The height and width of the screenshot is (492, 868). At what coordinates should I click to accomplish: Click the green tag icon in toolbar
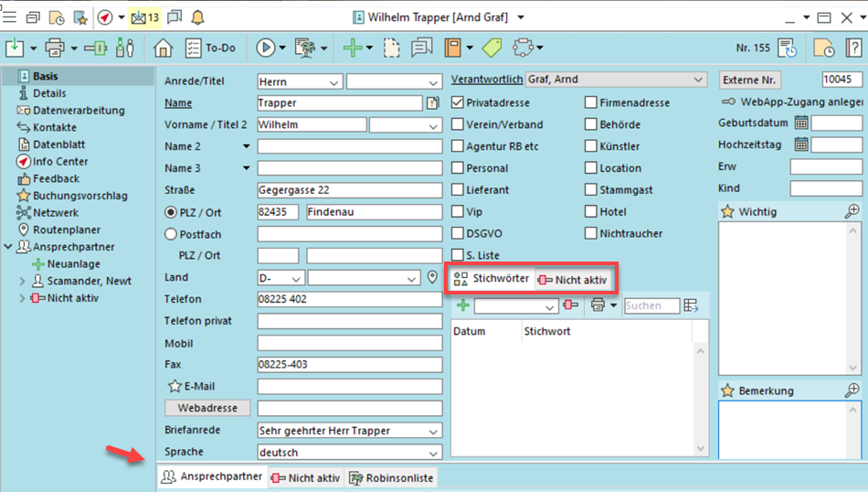492,48
